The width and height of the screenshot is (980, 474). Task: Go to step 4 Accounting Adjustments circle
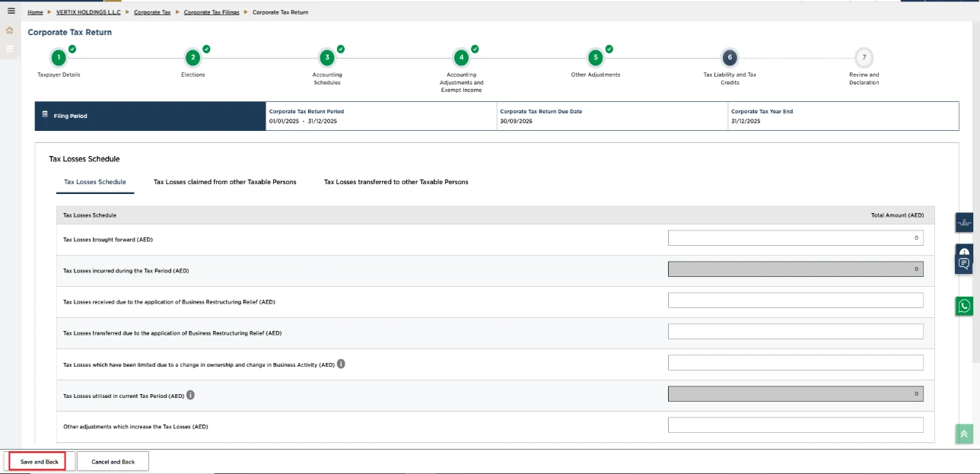click(461, 57)
